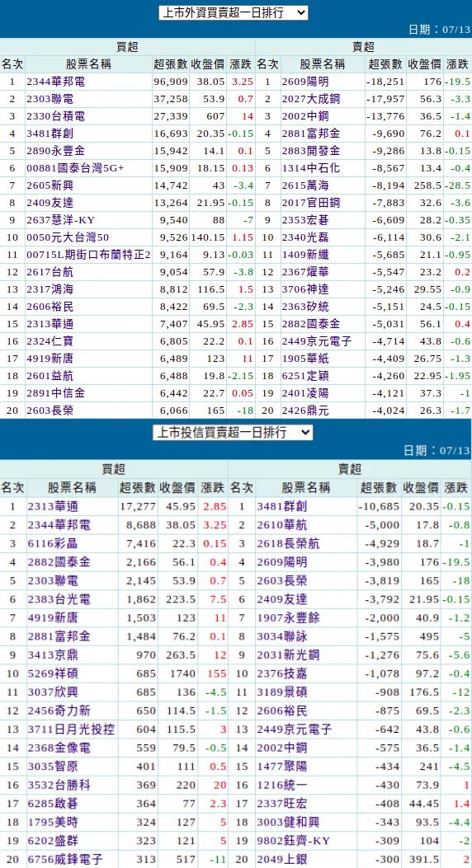
Task: Open the 2031新光鋼 stock link
Action: 288,655
